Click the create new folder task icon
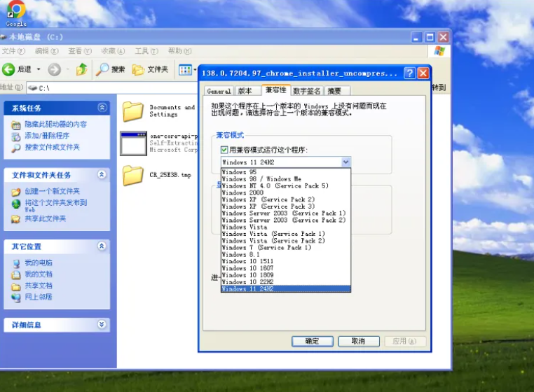534x392 pixels. point(16,192)
